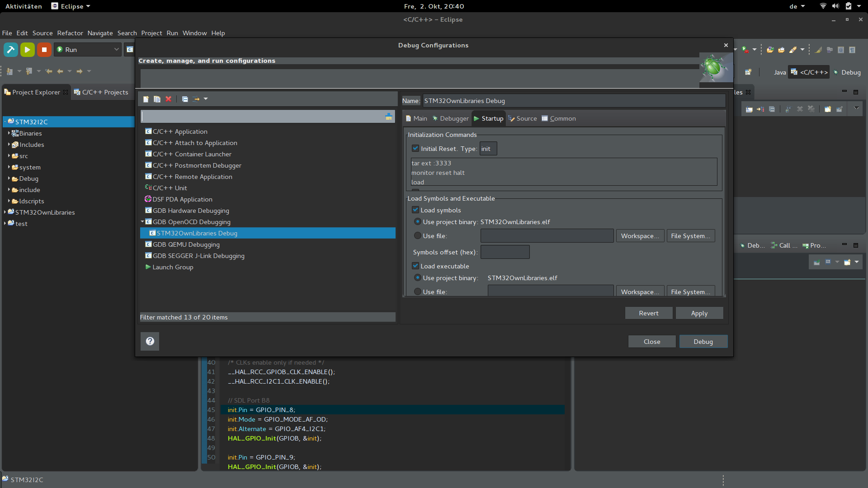Viewport: 868px width, 488px height.
Task: Click the new launch configuration icon
Action: [146, 99]
